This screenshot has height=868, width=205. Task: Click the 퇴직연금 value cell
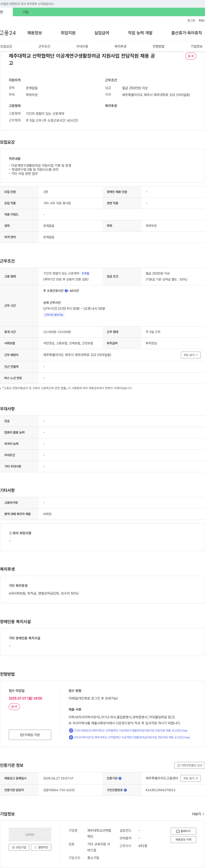(x=151, y=343)
